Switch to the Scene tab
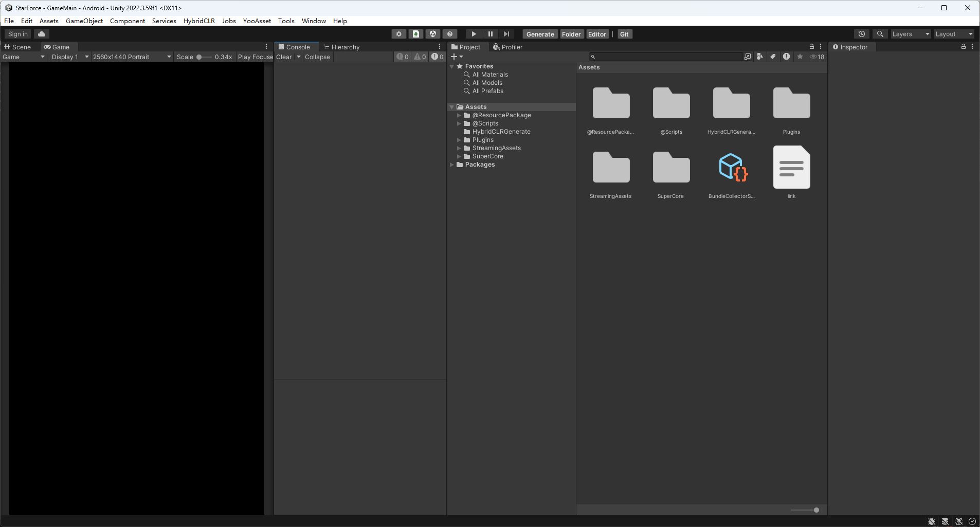980x527 pixels. 18,47
